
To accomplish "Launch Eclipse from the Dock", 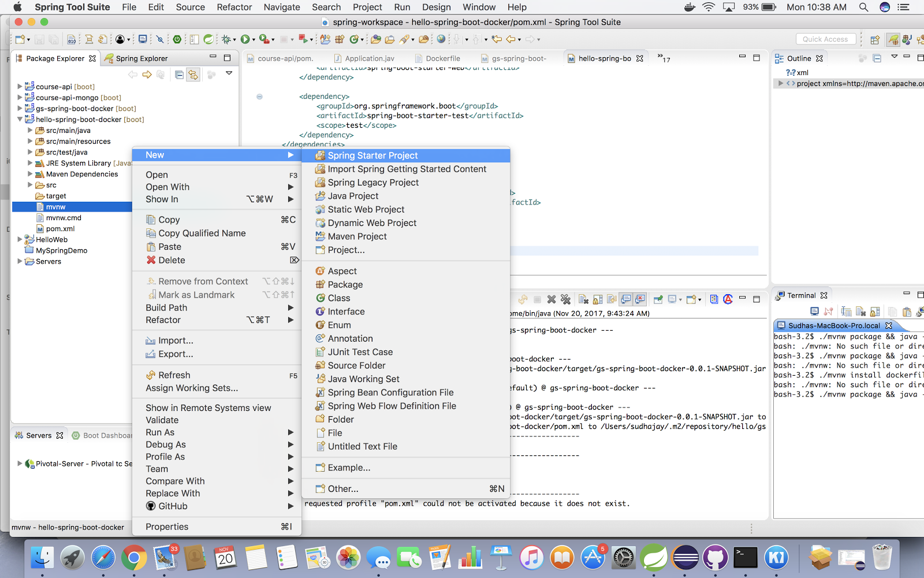I will click(x=685, y=557).
